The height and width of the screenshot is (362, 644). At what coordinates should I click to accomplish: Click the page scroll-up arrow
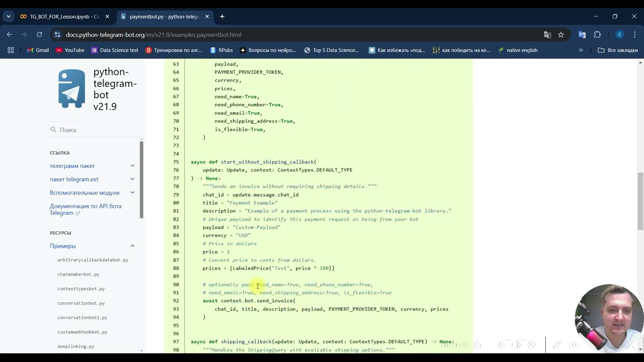640,62
